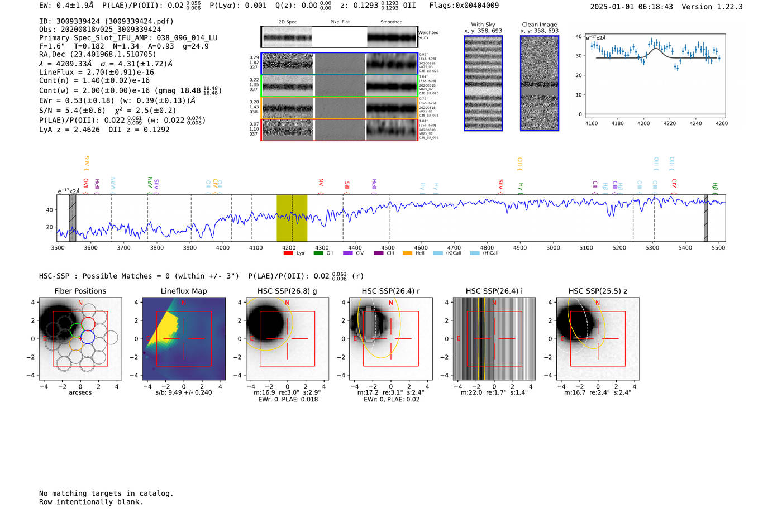
Task: Click the gray hatched band near 3550 Å
Action: 73,218
